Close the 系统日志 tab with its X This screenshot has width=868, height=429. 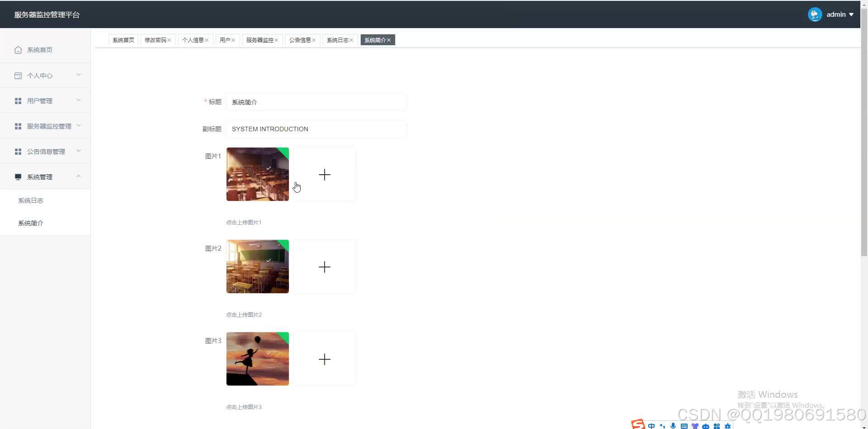pos(351,40)
